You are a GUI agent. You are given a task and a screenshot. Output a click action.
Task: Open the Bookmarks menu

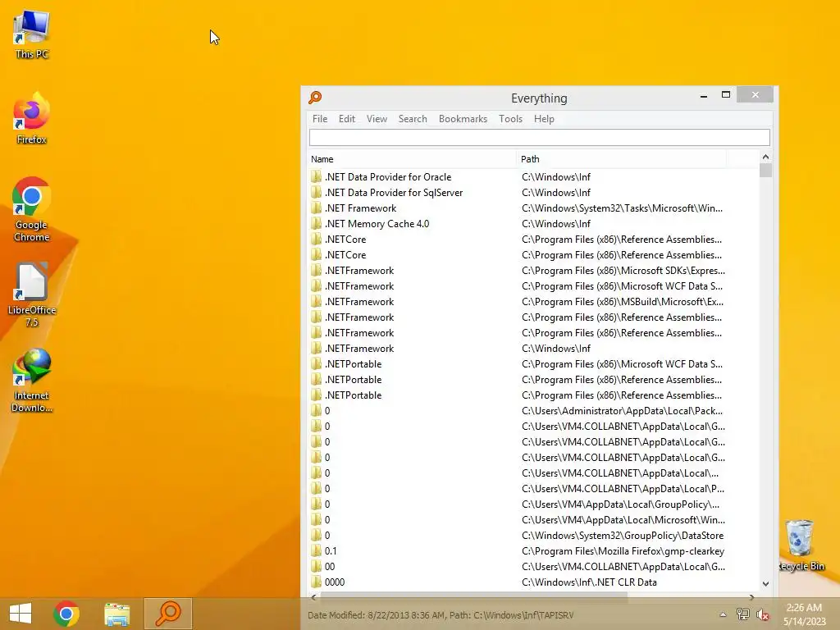[463, 119]
